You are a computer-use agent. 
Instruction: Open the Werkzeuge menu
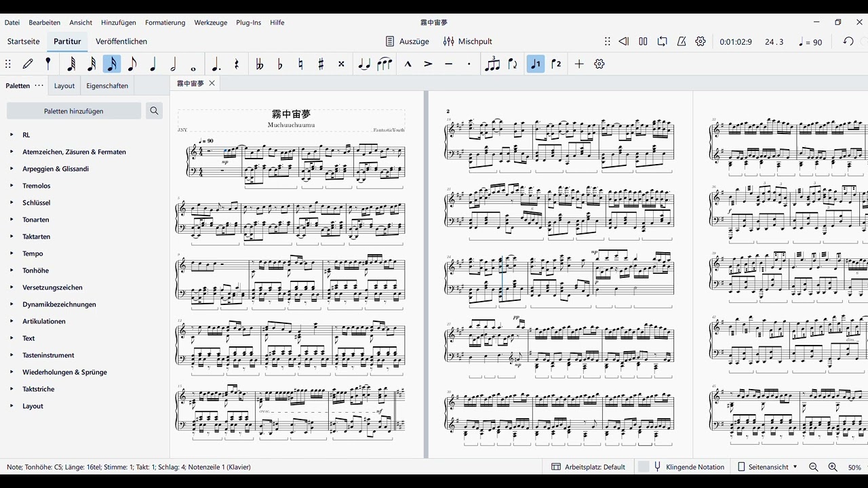pyautogui.click(x=211, y=22)
